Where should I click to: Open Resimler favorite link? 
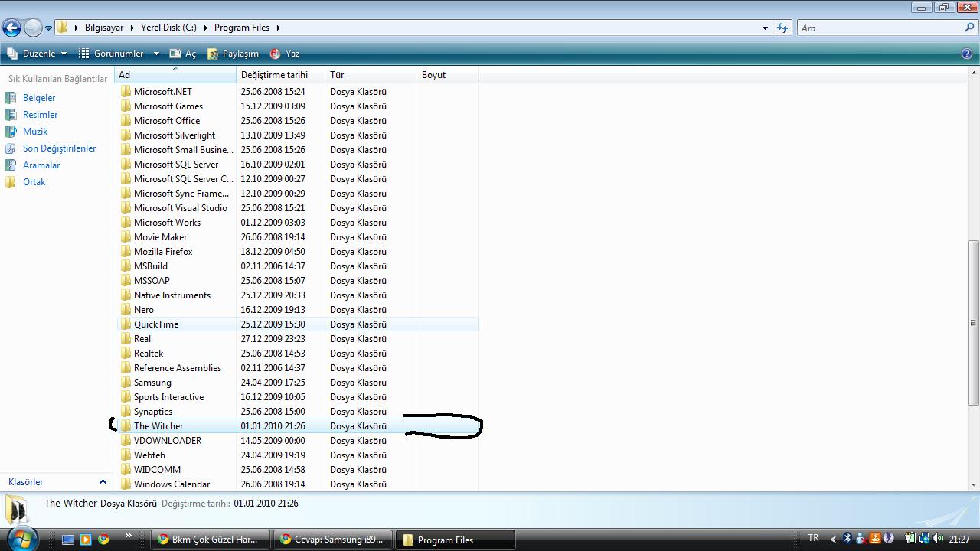pyautogui.click(x=40, y=115)
